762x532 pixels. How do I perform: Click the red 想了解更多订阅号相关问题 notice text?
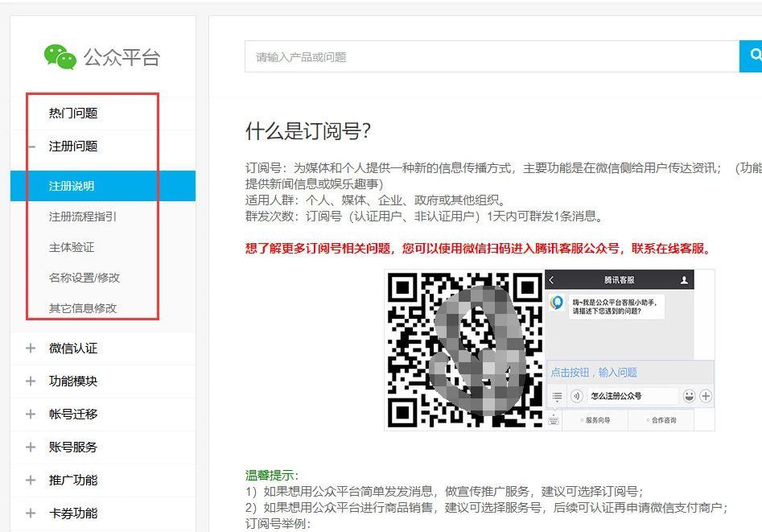pyautogui.click(x=479, y=249)
